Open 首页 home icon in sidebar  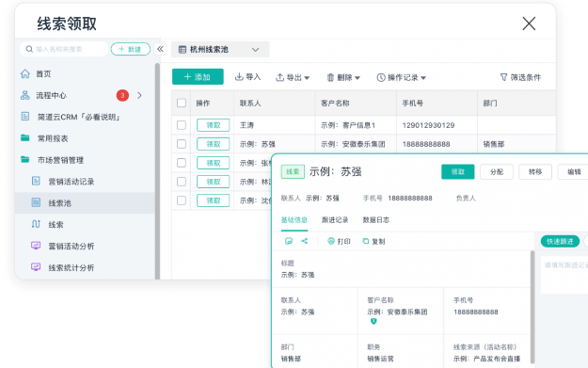click(x=25, y=74)
